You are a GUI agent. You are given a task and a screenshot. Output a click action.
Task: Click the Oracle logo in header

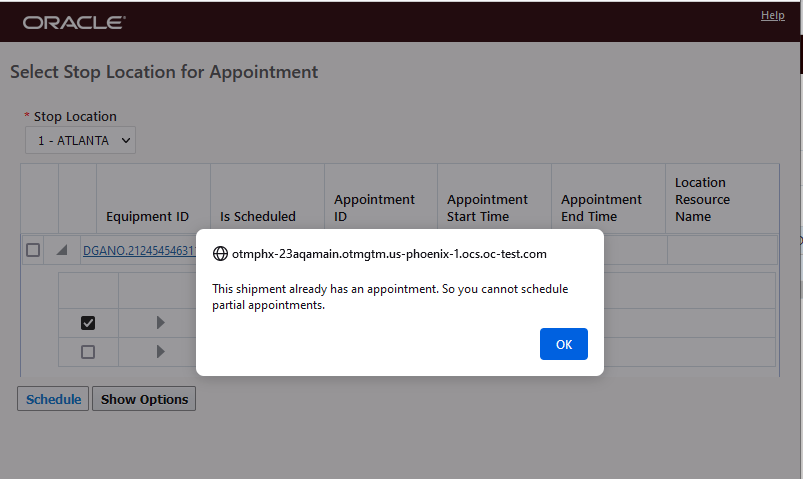74,22
